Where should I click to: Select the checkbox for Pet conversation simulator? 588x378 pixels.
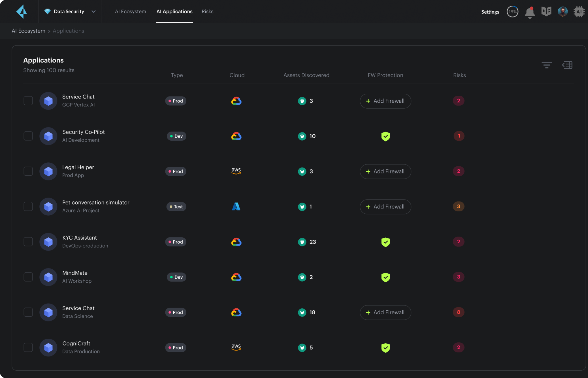click(28, 206)
